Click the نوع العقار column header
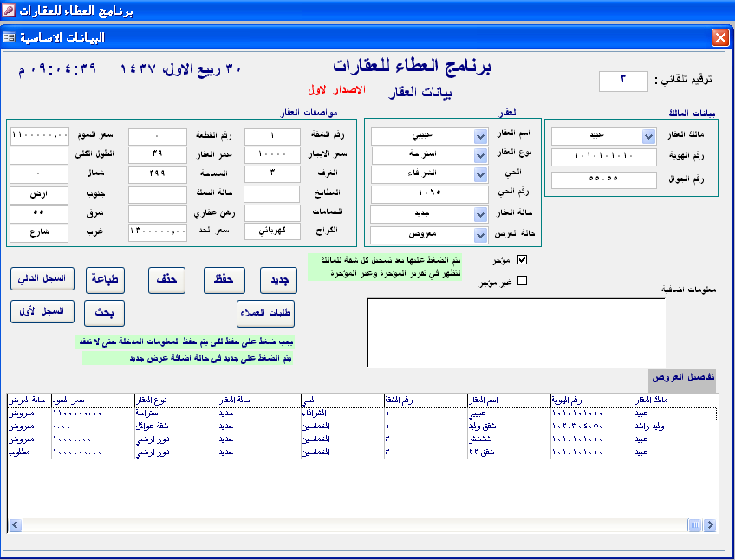 coord(176,400)
